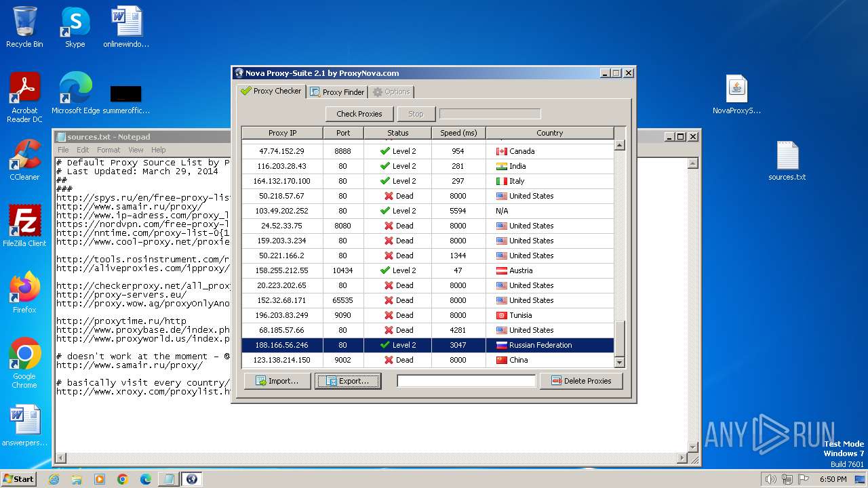Click the filter text field beside Export
The width and height of the screenshot is (868, 488).
pos(467,381)
